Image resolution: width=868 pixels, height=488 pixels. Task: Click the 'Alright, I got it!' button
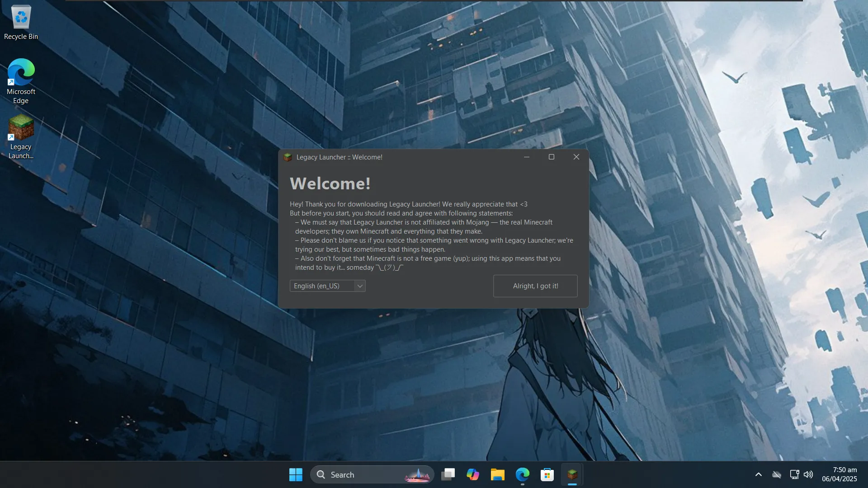tap(535, 286)
